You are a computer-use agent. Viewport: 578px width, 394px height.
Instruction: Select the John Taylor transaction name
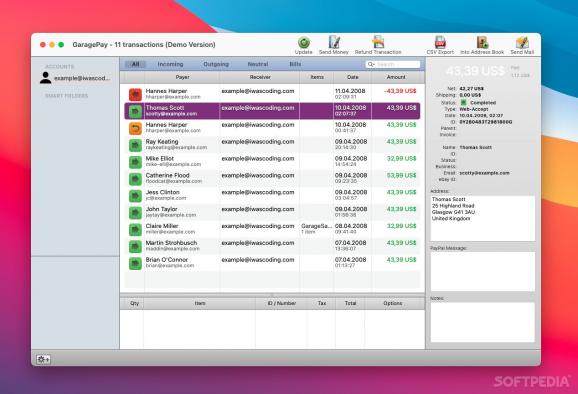(161, 209)
